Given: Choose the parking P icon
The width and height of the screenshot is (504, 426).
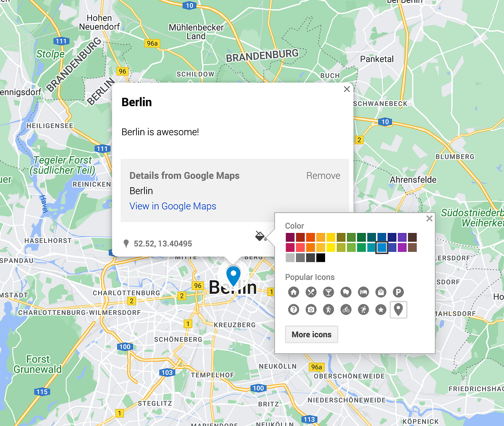Looking at the screenshot, I should coord(398,292).
